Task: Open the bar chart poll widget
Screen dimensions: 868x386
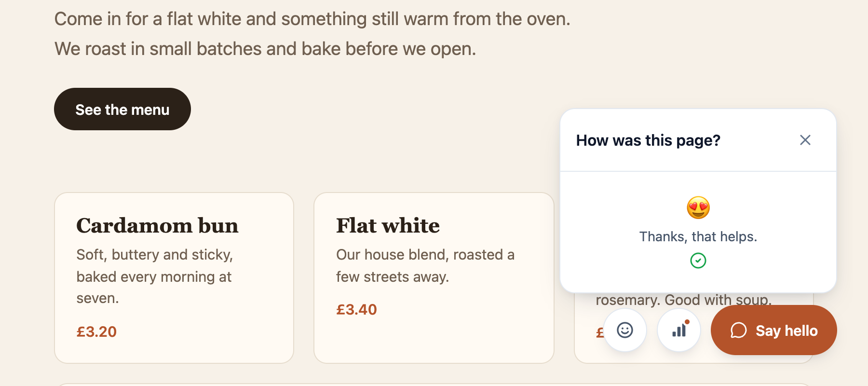Action: [679, 330]
